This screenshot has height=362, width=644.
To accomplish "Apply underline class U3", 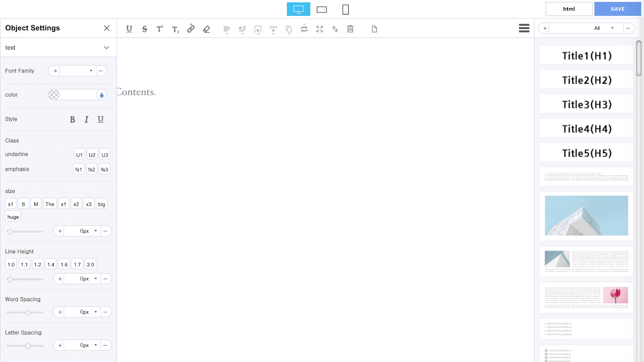I will pyautogui.click(x=105, y=155).
